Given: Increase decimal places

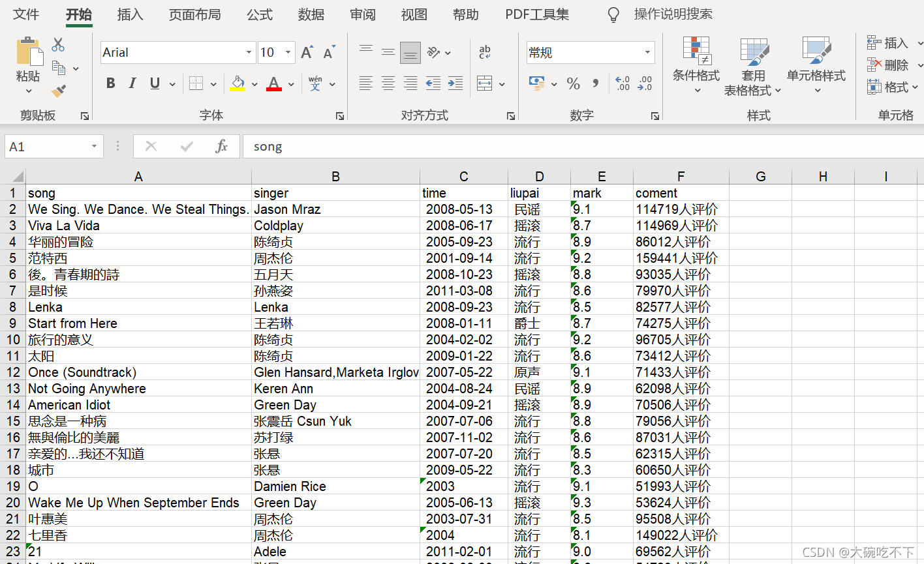Looking at the screenshot, I should coord(623,83).
